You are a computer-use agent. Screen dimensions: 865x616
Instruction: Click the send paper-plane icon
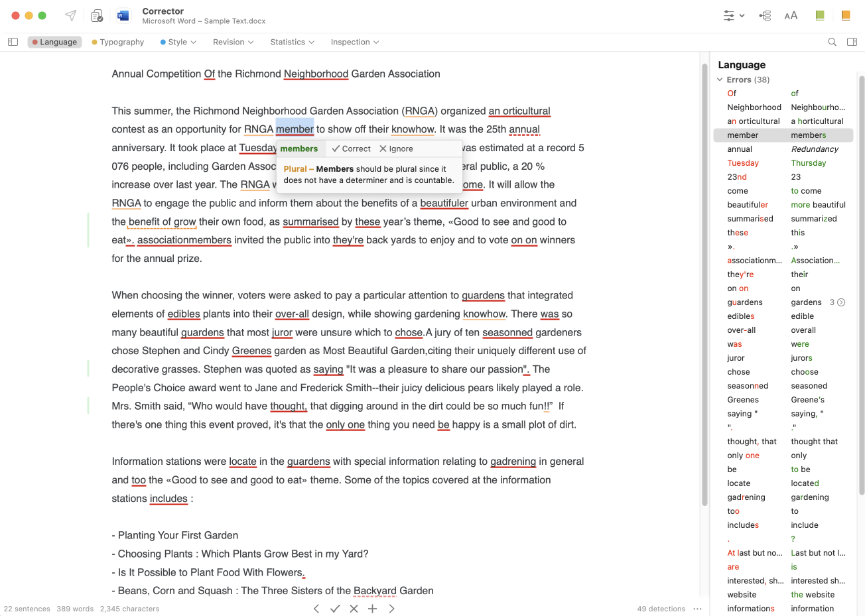click(x=71, y=15)
